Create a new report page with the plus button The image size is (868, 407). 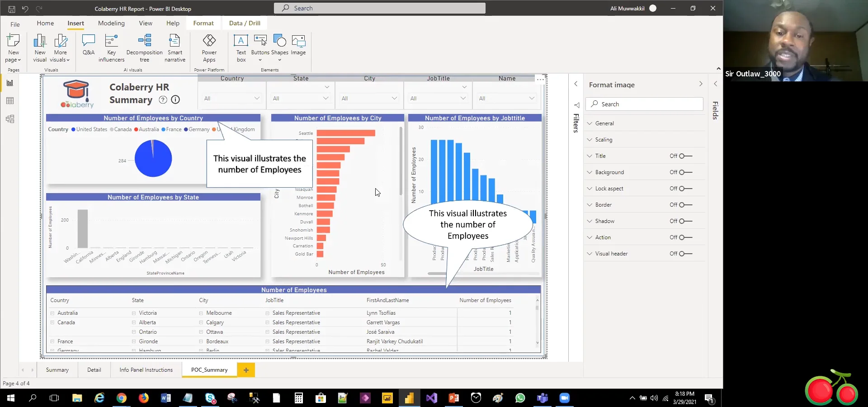[246, 370]
